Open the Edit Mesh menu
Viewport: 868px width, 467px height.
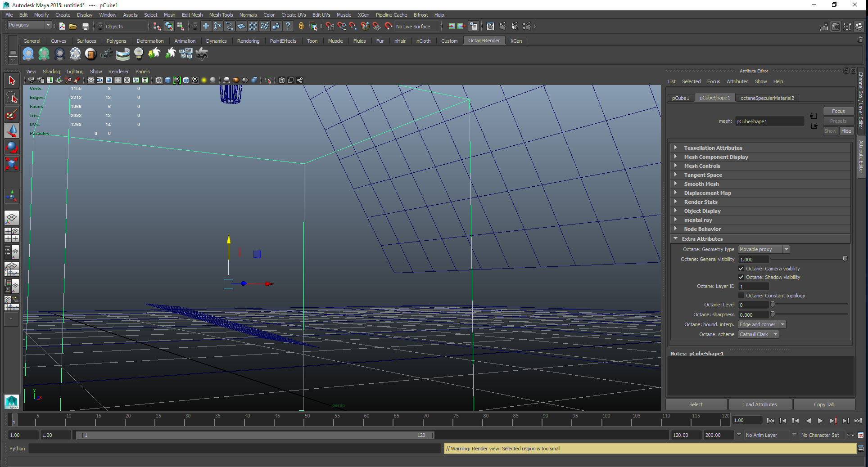pyautogui.click(x=192, y=15)
